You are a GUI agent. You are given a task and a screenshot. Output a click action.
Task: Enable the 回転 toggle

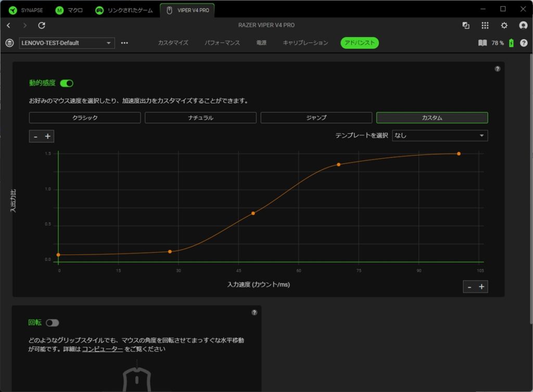click(x=52, y=323)
